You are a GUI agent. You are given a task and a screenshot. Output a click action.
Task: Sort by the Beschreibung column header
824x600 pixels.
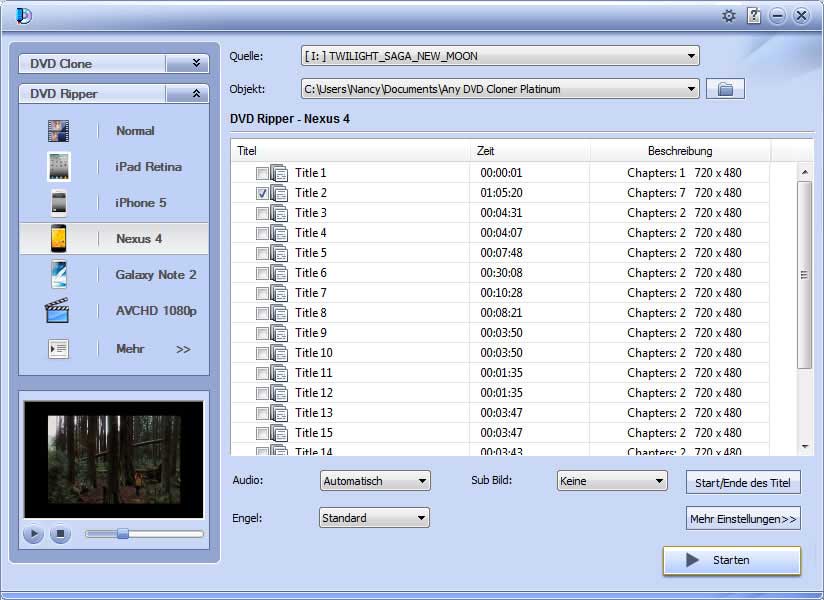click(680, 151)
